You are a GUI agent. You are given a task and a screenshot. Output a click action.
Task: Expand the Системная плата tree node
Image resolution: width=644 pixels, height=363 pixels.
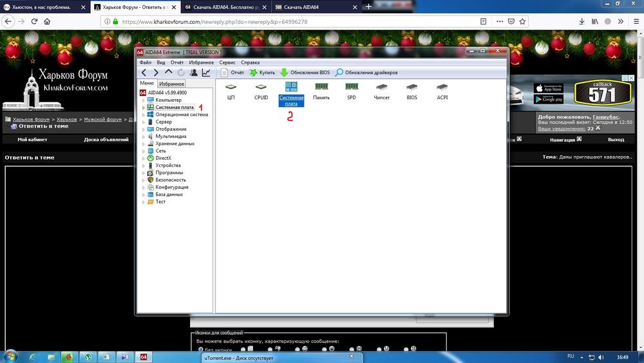pyautogui.click(x=144, y=108)
